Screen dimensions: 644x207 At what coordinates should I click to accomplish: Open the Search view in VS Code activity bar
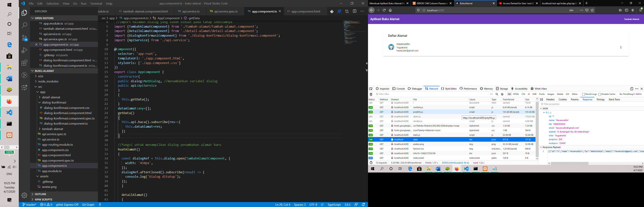click(x=24, y=25)
